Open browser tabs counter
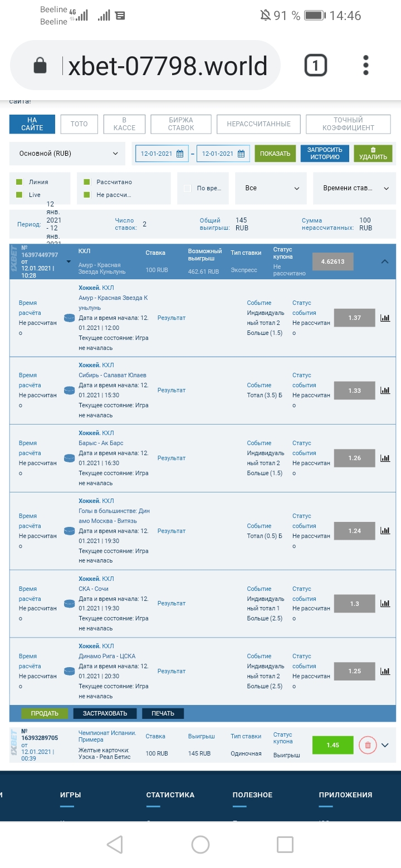The height and width of the screenshot is (868, 401). [x=315, y=66]
